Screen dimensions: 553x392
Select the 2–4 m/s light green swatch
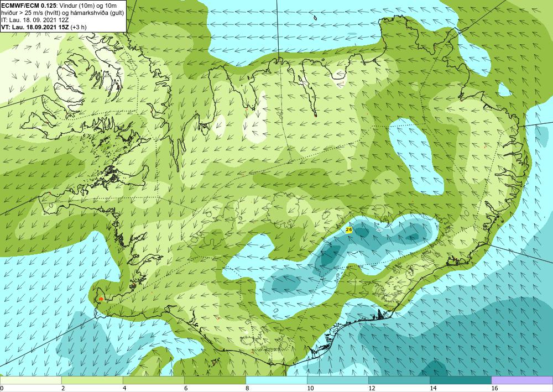[x=92, y=380]
